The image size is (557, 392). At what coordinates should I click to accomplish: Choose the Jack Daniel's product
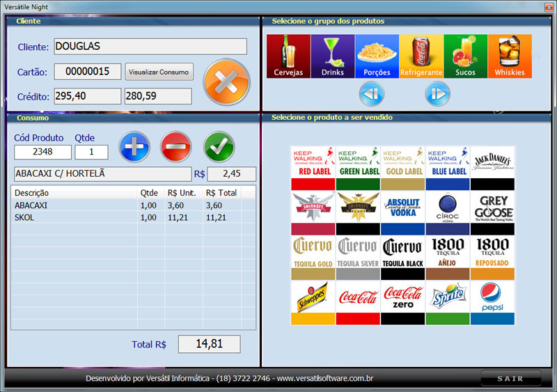tap(492, 168)
